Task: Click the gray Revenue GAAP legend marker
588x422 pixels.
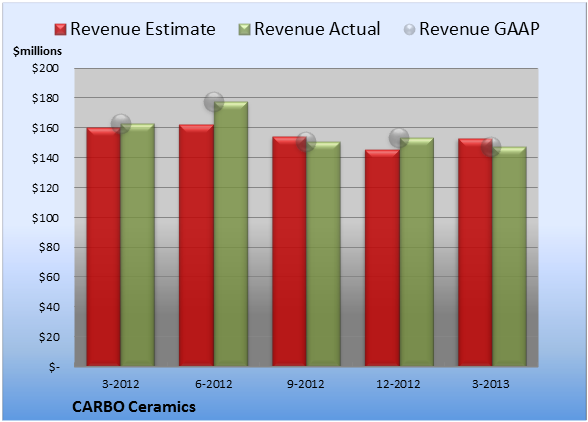Action: [x=410, y=30]
